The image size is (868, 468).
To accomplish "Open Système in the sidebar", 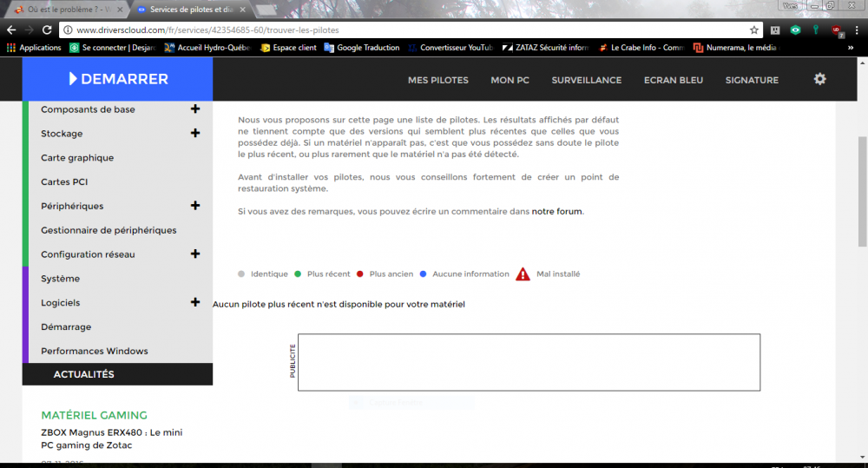I will coord(61,279).
